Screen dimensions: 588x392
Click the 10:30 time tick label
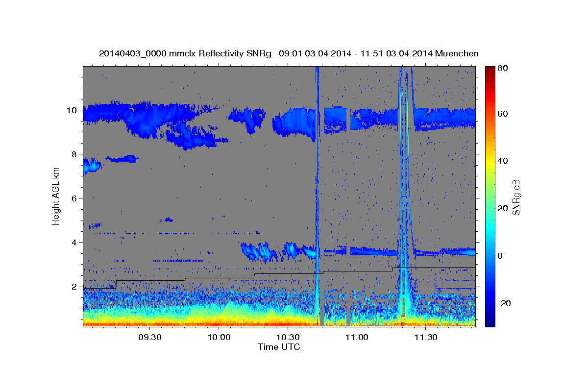click(288, 338)
